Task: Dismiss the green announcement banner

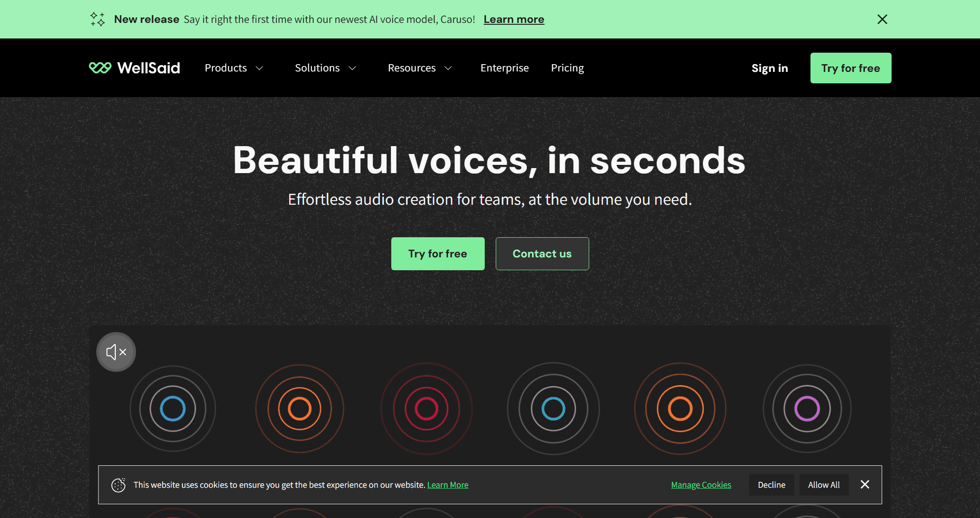Action: click(882, 19)
